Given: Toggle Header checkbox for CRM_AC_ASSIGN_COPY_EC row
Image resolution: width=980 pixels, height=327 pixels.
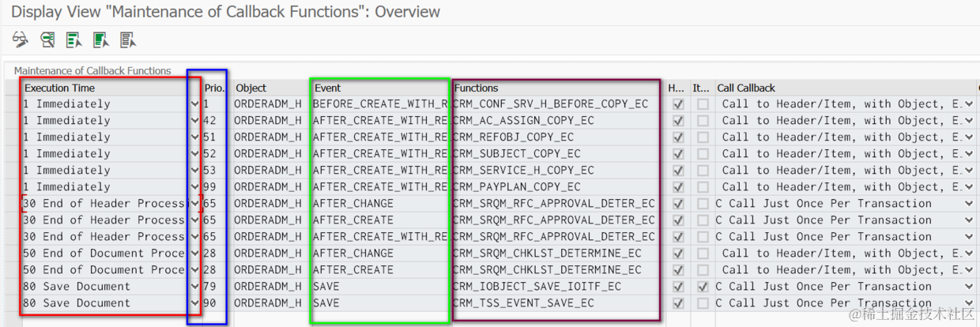Looking at the screenshot, I should coord(677,121).
